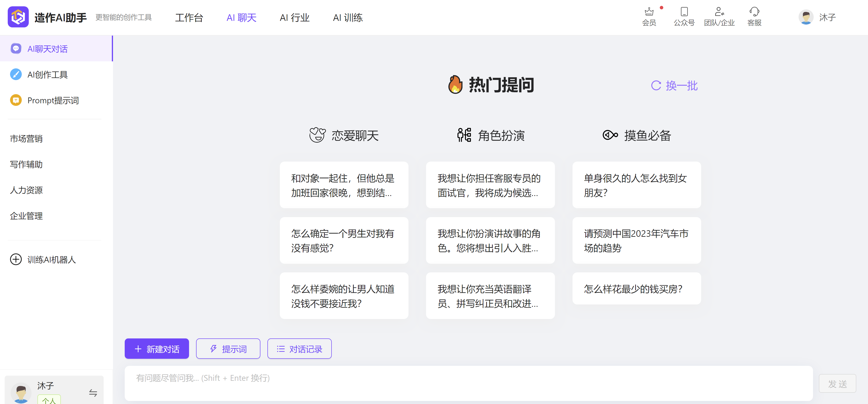Image resolution: width=868 pixels, height=404 pixels.
Task: Pick the question 和对象一起住，但他总是加班
Action: coord(344,185)
